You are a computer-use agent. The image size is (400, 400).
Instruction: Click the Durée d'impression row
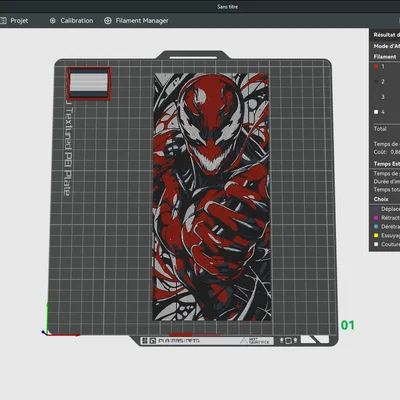[x=387, y=182]
